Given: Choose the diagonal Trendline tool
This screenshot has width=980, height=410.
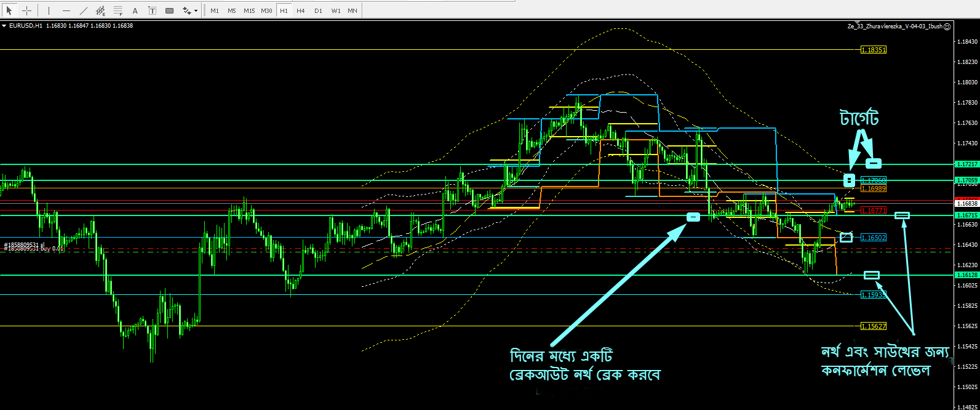Looking at the screenshot, I should point(83,10).
